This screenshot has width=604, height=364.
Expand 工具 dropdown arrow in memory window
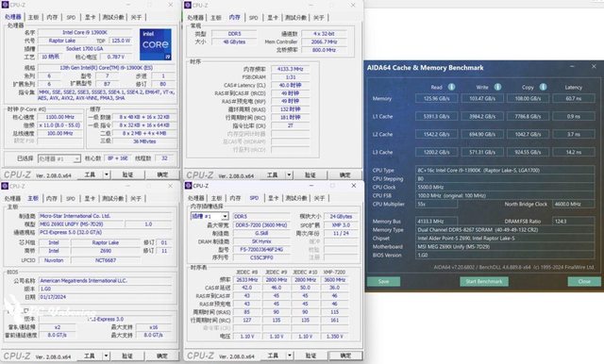point(289,175)
